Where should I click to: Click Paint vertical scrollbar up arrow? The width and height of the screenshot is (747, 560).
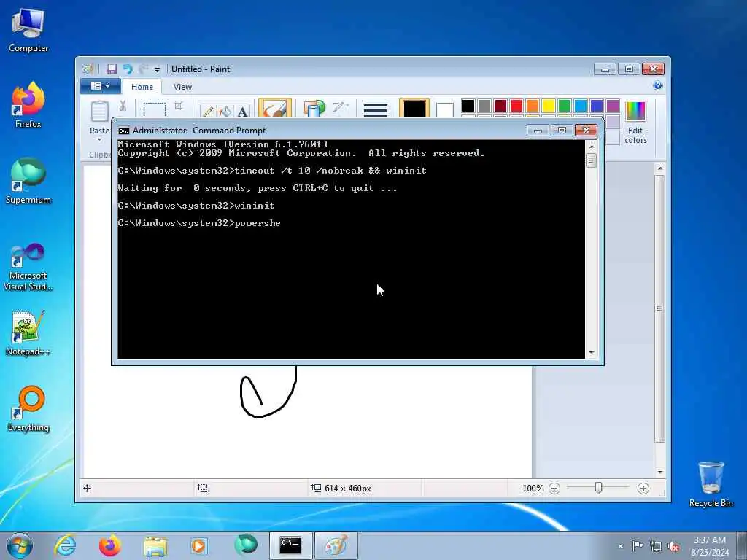659,168
